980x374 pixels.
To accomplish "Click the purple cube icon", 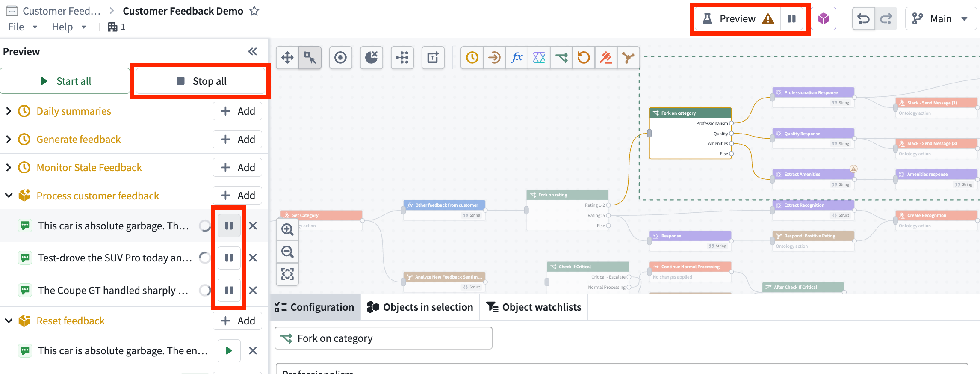I will (823, 19).
